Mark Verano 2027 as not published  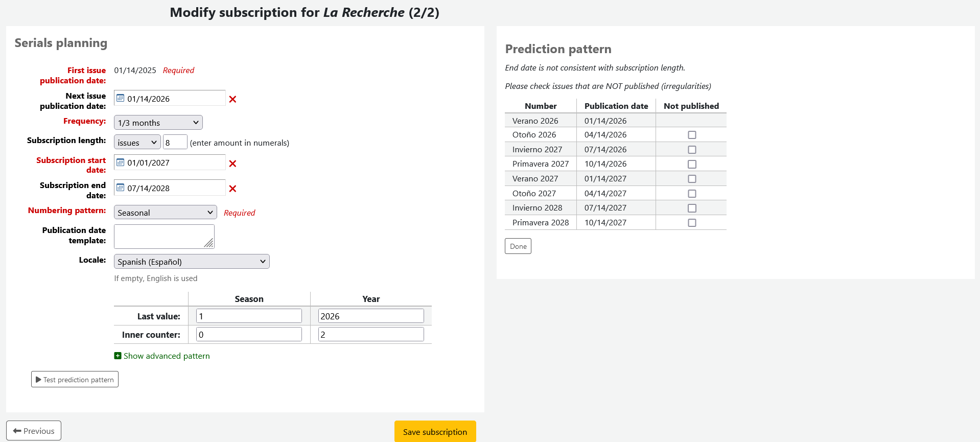pos(692,179)
